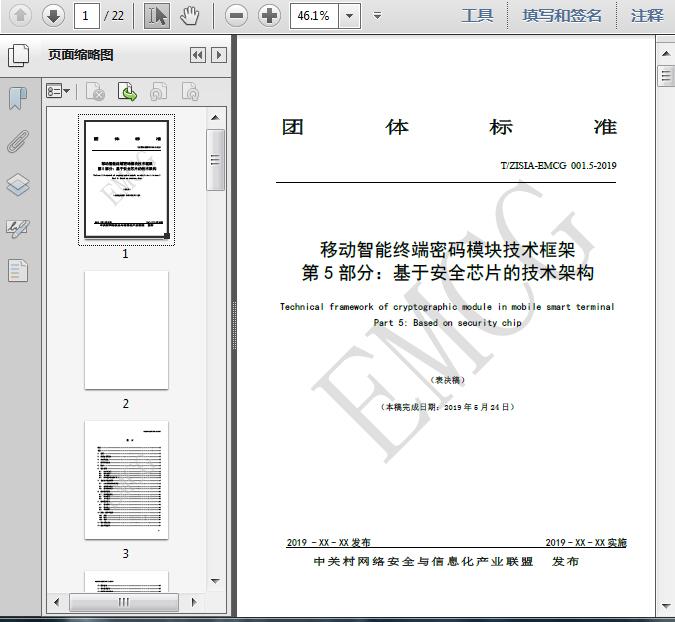Viewport: 675px width, 622px height.
Task: Go to next page with down arrow
Action: (53, 16)
